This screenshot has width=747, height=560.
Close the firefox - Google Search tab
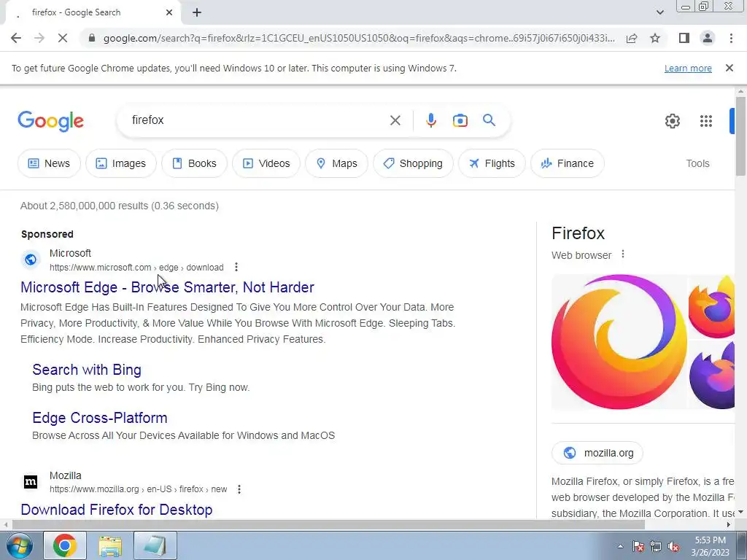(x=169, y=13)
